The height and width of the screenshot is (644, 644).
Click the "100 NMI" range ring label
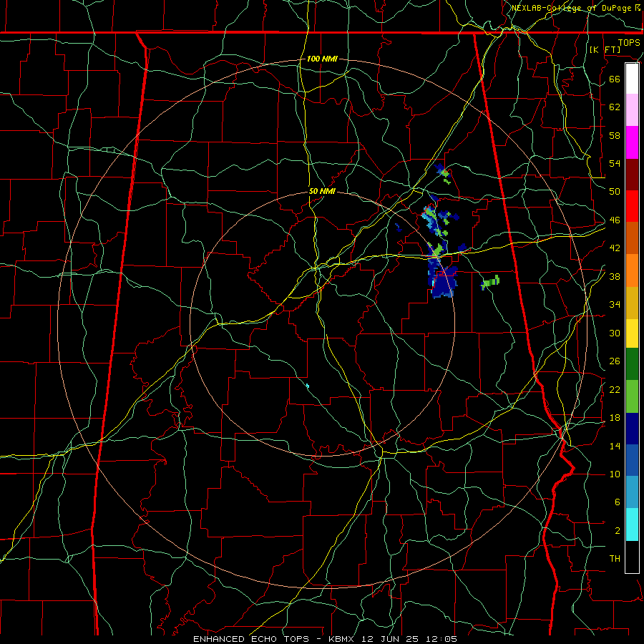coord(322,59)
